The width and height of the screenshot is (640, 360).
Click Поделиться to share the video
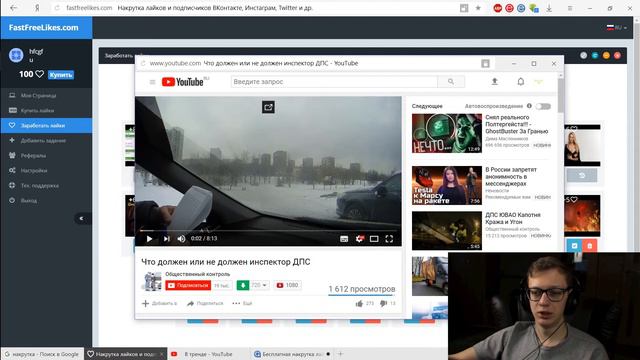pyautogui.click(x=205, y=303)
